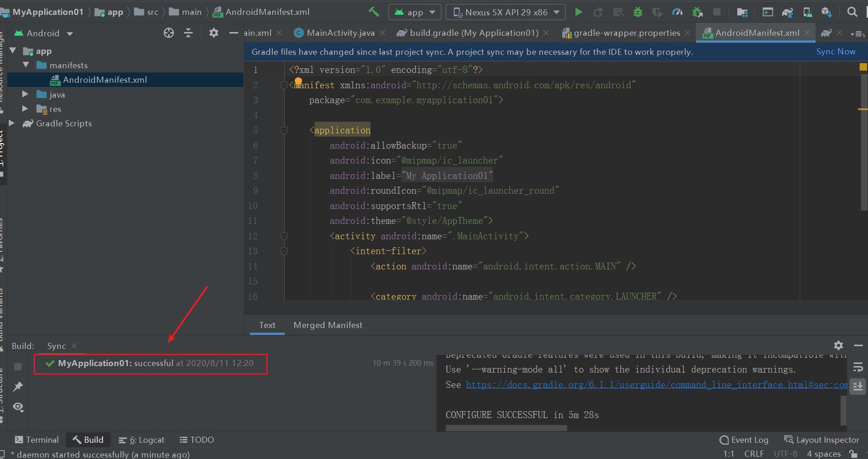Click the Search Everywhere magnifier icon
Screen dimensions: 868x459
click(852, 12)
